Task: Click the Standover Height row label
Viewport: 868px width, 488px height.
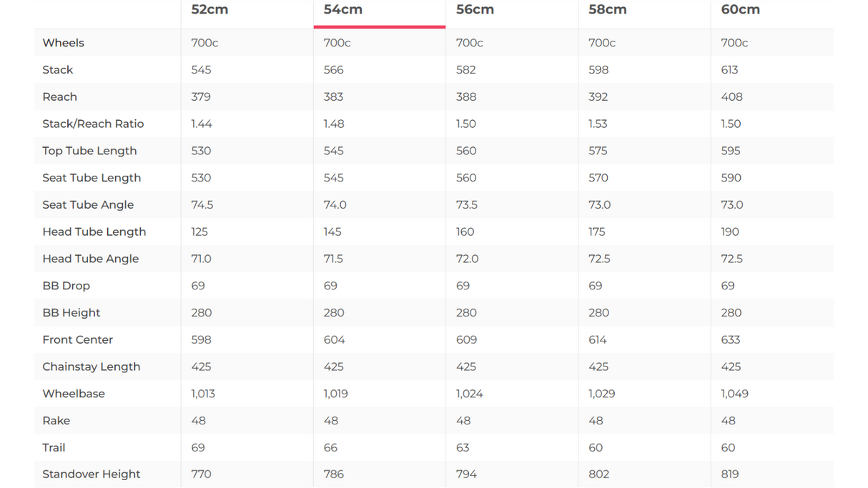Action: (x=91, y=474)
